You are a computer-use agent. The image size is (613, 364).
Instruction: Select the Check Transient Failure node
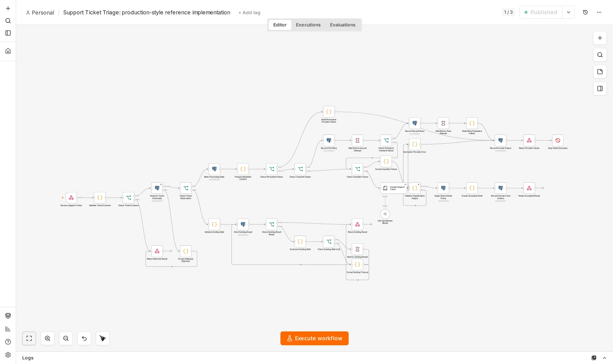[300, 169]
